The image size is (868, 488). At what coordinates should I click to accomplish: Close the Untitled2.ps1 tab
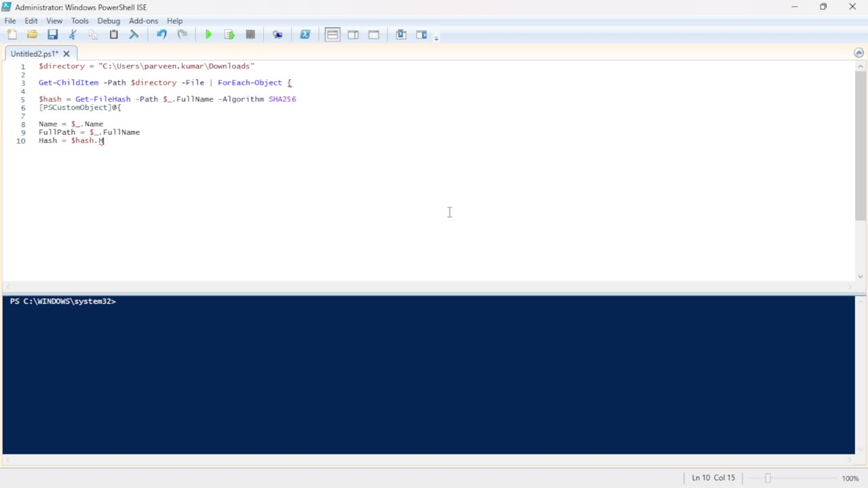[x=66, y=54]
